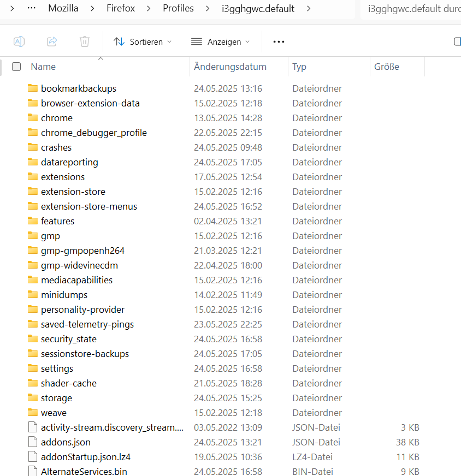The width and height of the screenshot is (461, 476).
Task: Click date 14.02.2025 11:49 of minidumps
Action: tap(228, 295)
